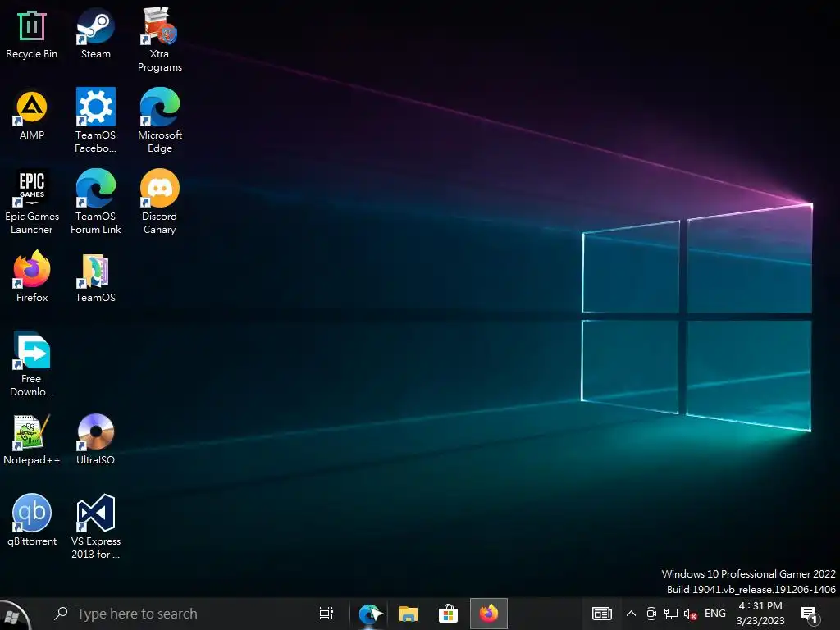
Task: Open the Xtra Programs shortcut
Action: pyautogui.click(x=160, y=40)
